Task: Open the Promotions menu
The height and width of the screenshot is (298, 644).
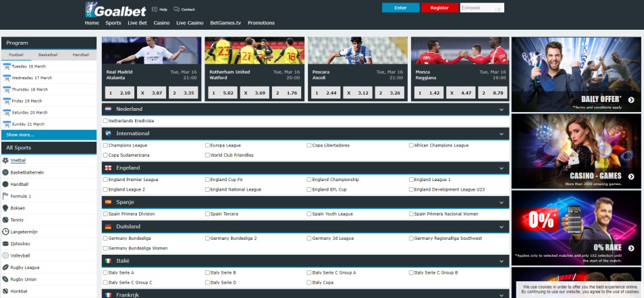Action: click(261, 23)
